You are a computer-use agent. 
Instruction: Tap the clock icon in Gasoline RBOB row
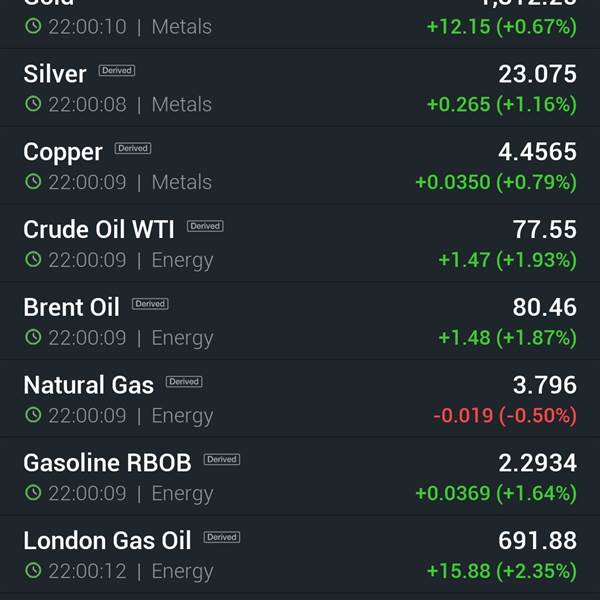(33, 492)
